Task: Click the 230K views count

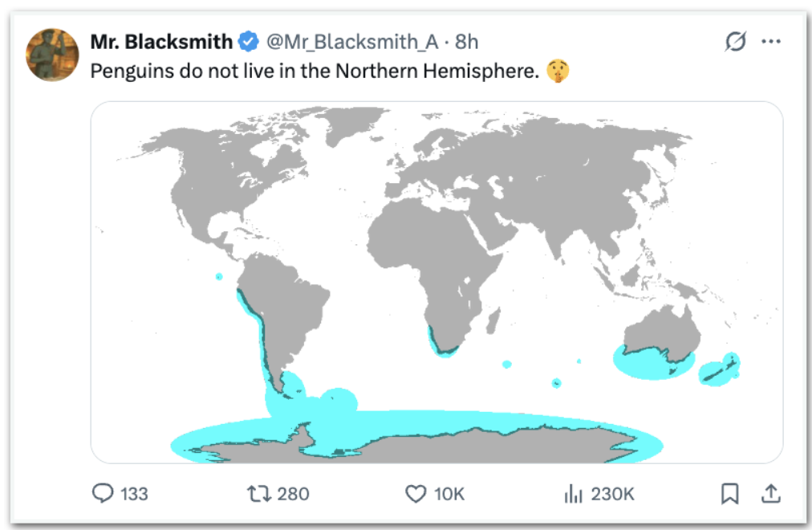Action: point(612,494)
